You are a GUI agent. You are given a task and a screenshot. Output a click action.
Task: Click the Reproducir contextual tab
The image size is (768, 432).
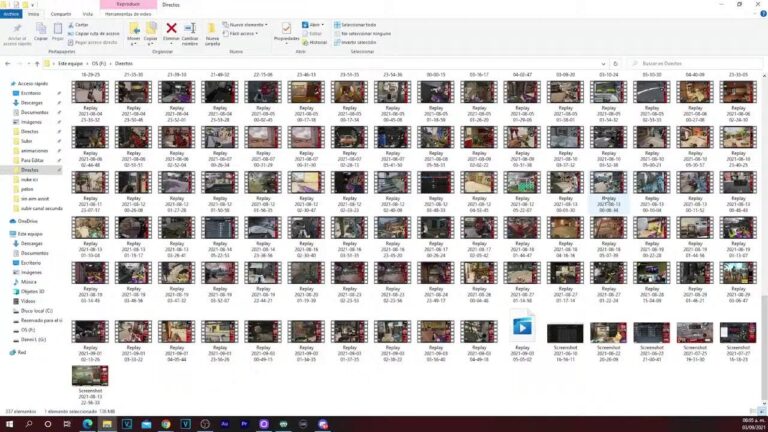[x=128, y=4]
